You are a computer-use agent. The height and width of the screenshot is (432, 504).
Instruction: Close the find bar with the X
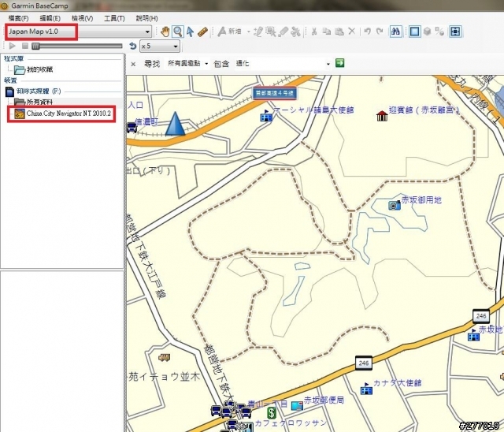pyautogui.click(x=133, y=64)
